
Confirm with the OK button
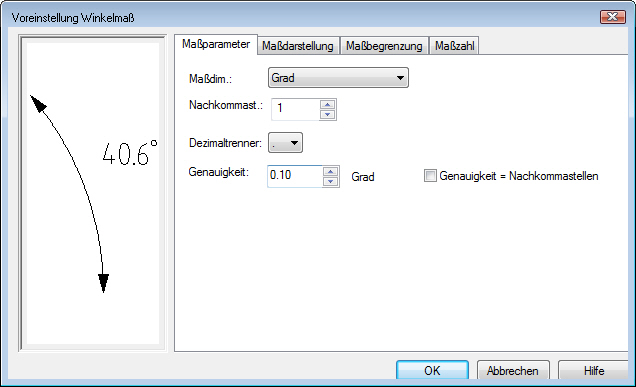(x=432, y=370)
